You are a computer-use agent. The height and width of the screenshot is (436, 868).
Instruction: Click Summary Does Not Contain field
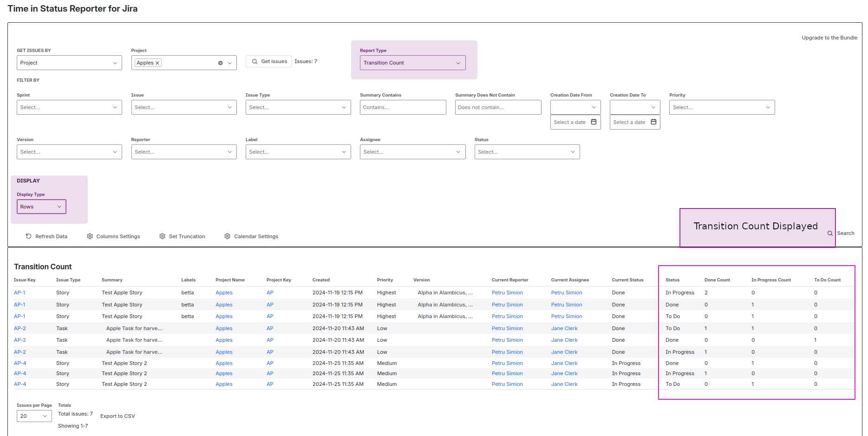498,107
